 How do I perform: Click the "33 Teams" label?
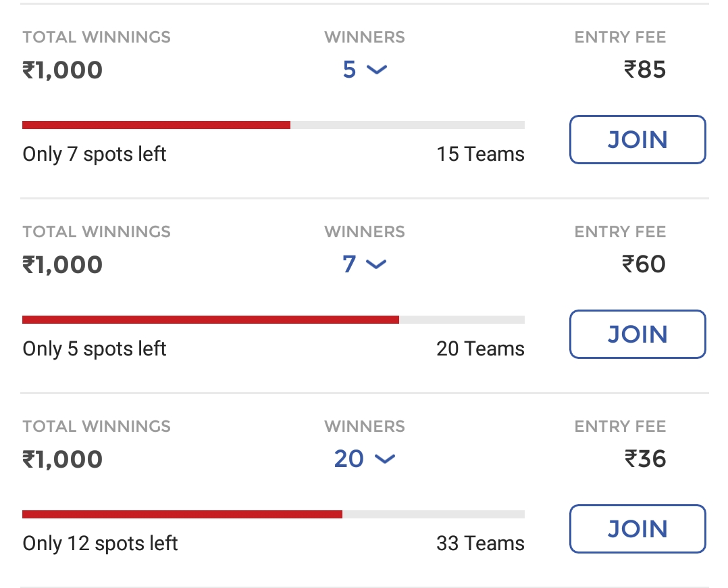(480, 543)
